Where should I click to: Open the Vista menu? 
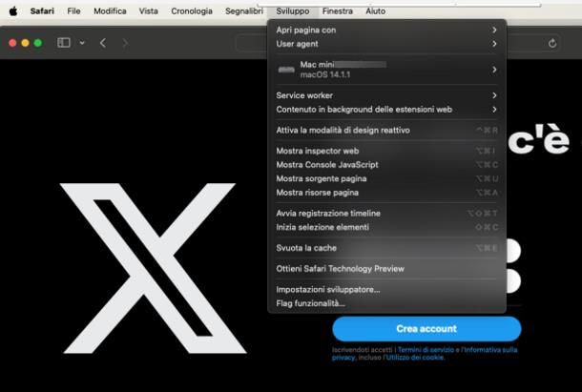[x=149, y=11]
